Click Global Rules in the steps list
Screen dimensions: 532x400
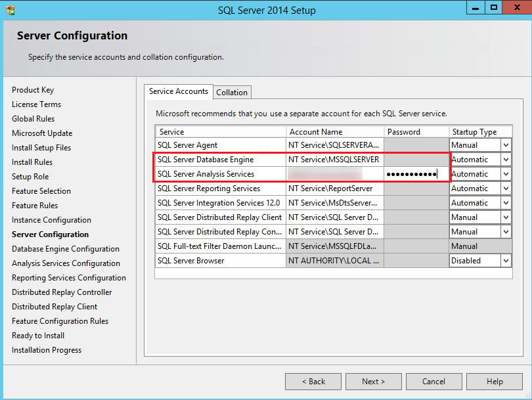coord(33,119)
